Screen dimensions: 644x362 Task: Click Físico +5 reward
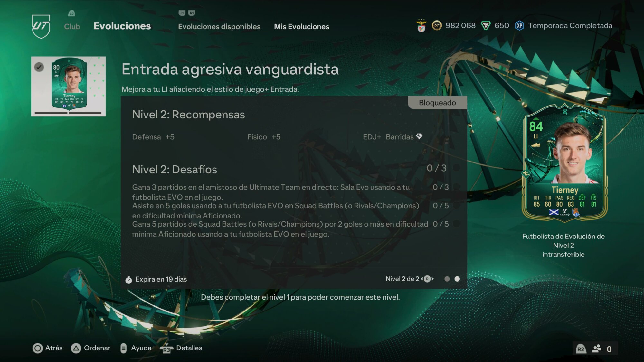pyautogui.click(x=264, y=137)
